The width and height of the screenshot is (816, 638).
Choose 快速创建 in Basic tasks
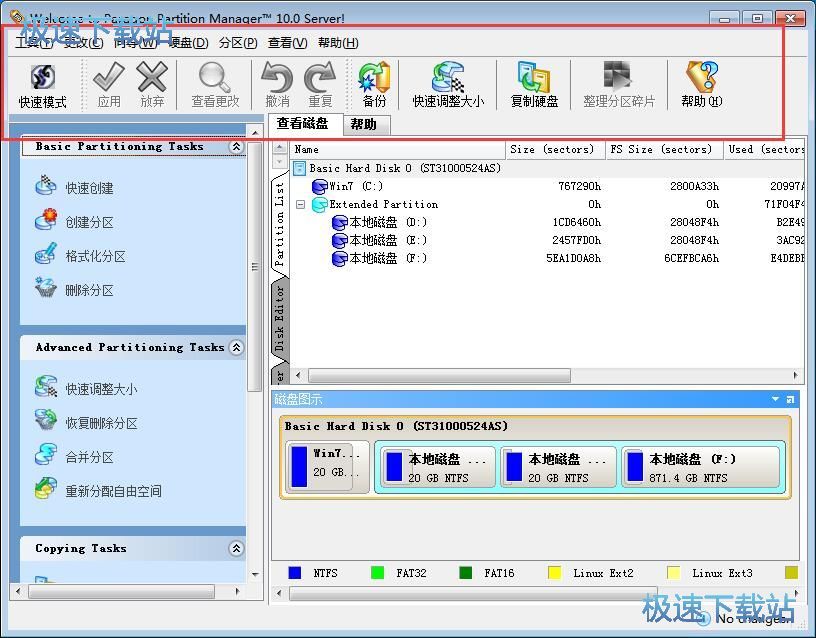point(74,187)
